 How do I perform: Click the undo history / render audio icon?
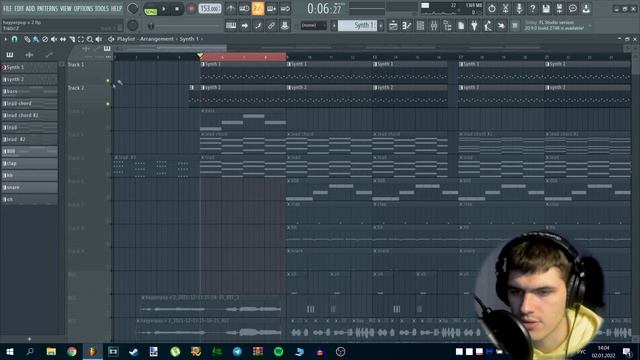492,9
